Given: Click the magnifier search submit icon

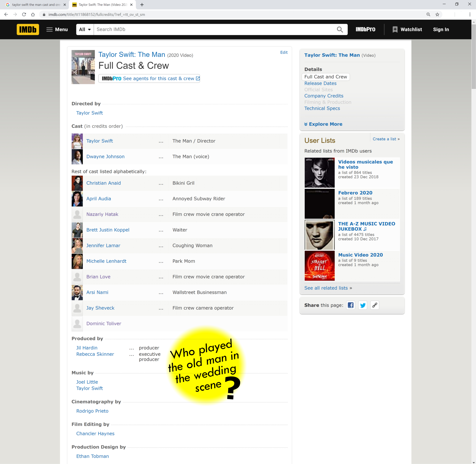Looking at the screenshot, I should (x=340, y=29).
